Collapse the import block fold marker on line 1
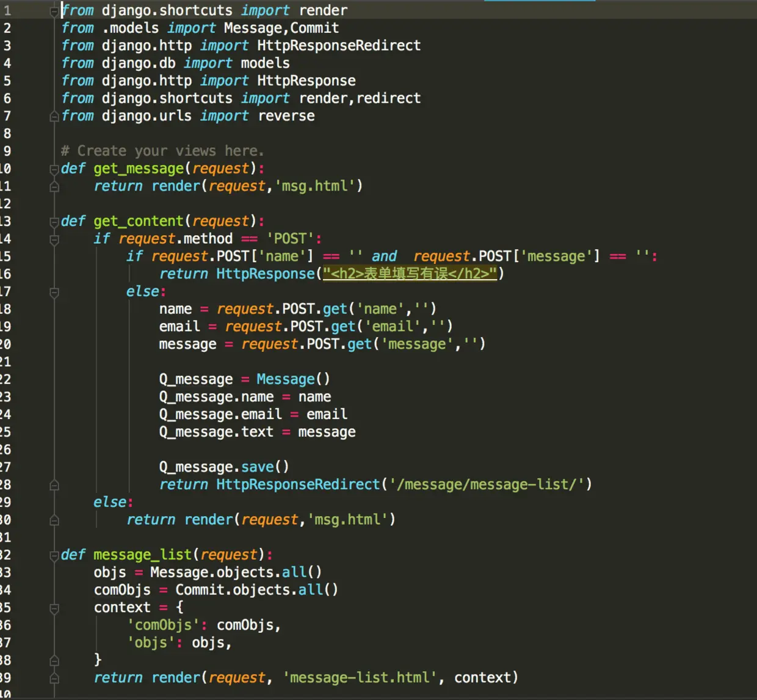757x700 pixels. click(x=54, y=11)
